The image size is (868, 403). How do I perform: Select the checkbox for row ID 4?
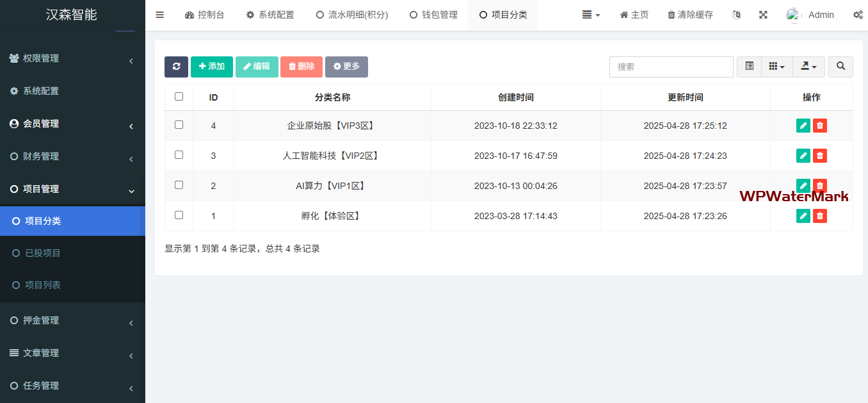pos(179,125)
